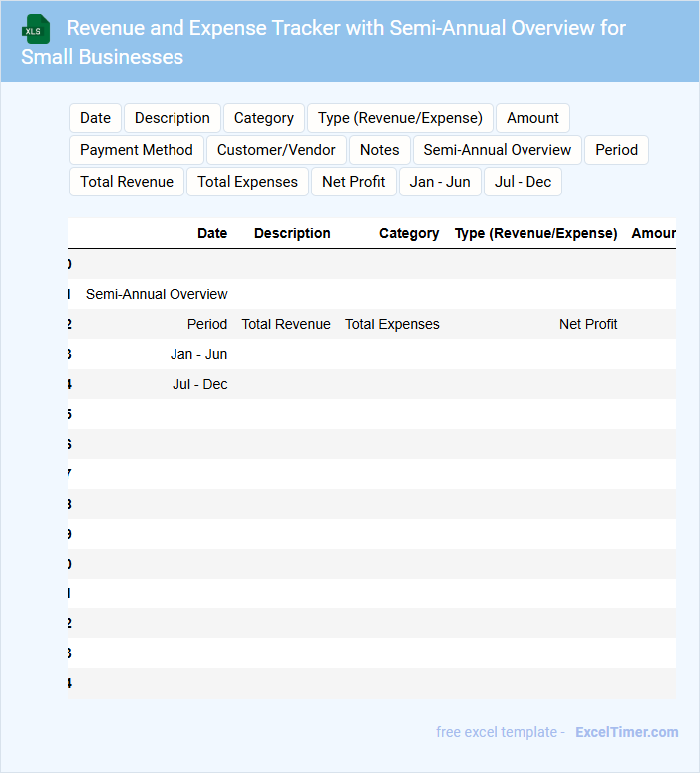Click the 'free excel template -' footer text
This screenshot has height=773, width=700.
pos(500,732)
